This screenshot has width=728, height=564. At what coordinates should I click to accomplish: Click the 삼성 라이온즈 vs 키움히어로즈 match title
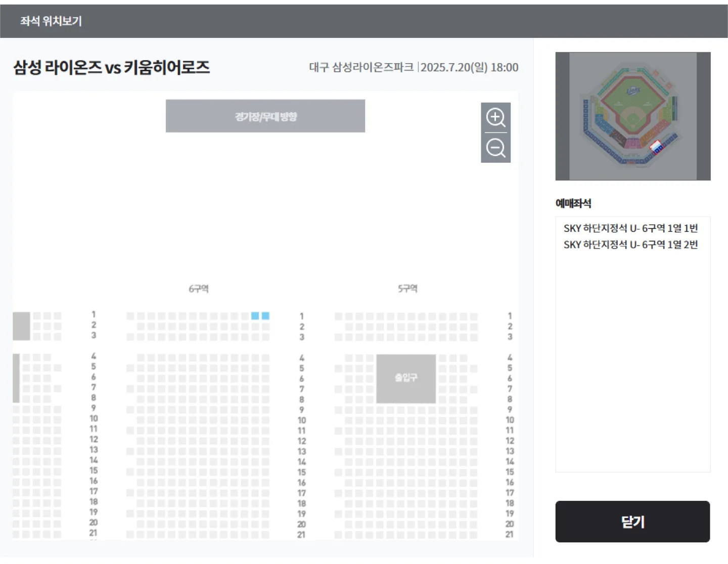pos(112,67)
